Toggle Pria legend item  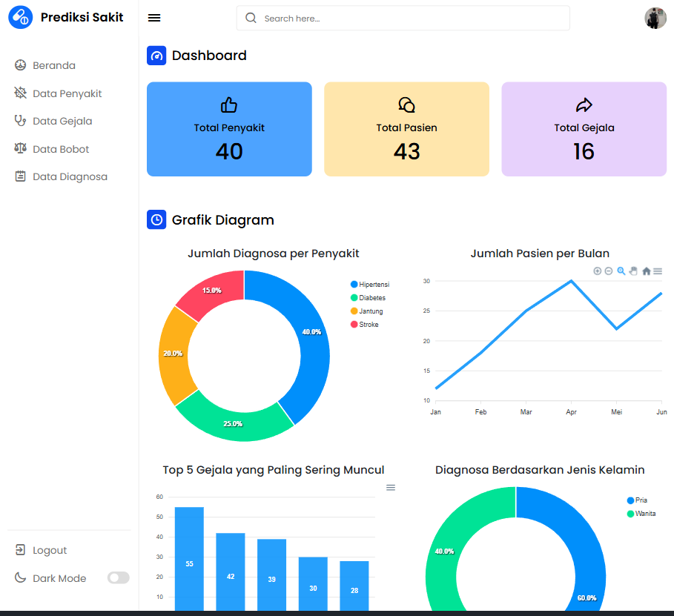click(x=638, y=500)
